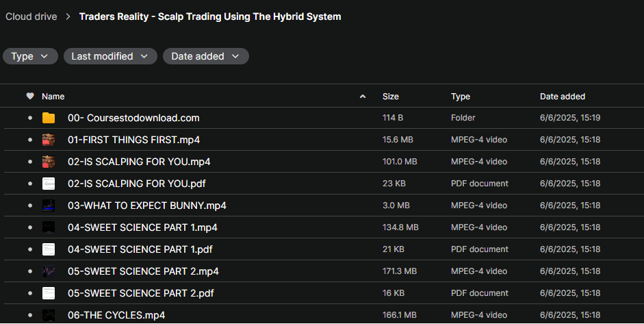
Task: Open the 00- Coursestodownload.com folder icon
Action: coord(49,118)
